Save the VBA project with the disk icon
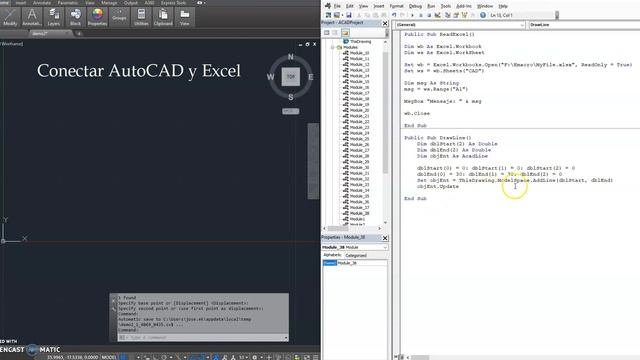Image resolution: width=640 pixels, height=360 pixels. coord(349,15)
